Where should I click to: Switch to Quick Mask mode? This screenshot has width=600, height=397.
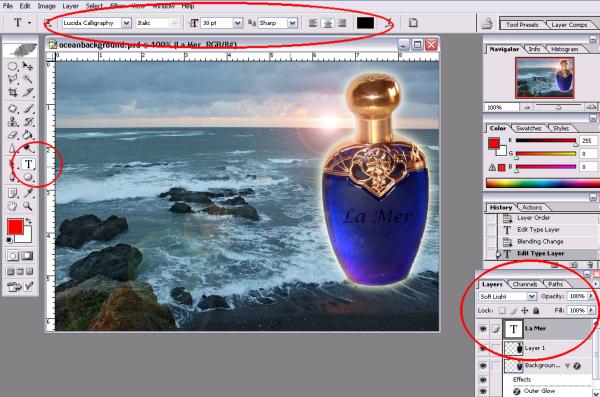tap(27, 256)
